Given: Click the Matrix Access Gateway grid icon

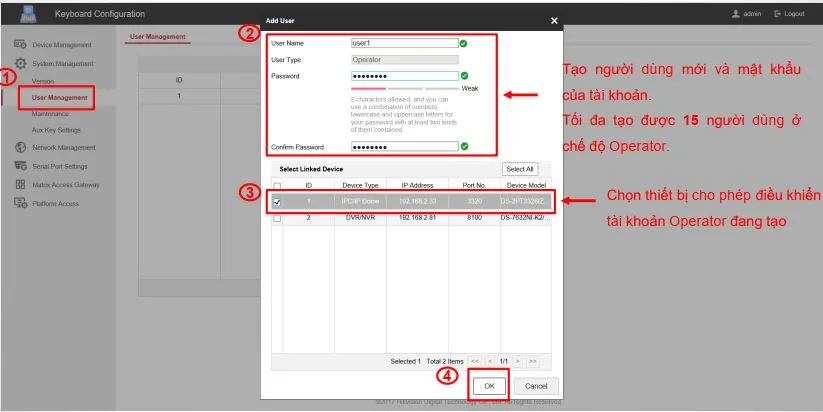Looking at the screenshot, I should [20, 185].
